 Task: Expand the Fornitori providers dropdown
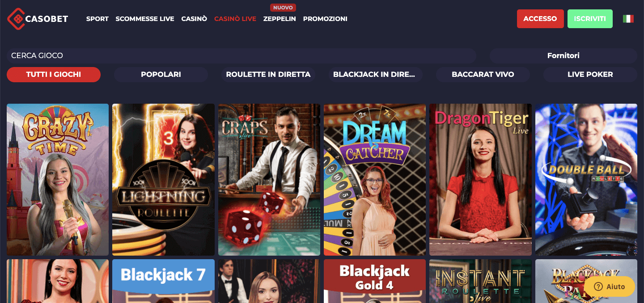coord(563,56)
